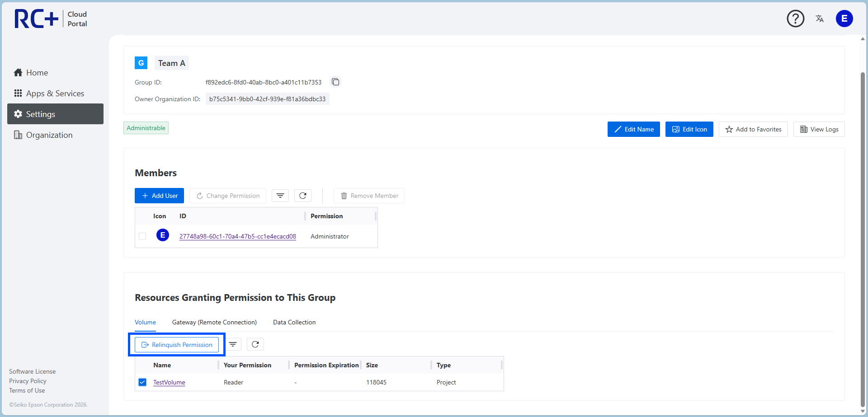Screen dimensions: 868x417
Task: Click the Your Permission column header
Action: (x=247, y=365)
